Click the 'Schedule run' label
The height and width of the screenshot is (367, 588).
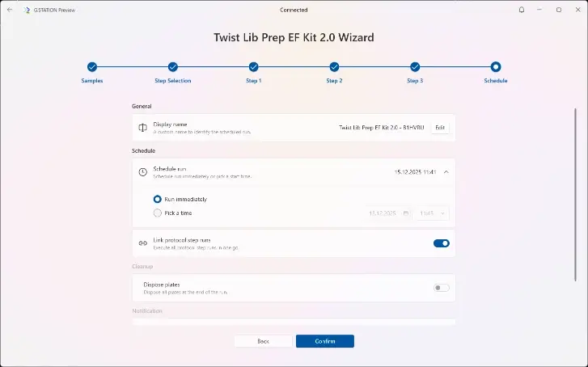point(170,169)
